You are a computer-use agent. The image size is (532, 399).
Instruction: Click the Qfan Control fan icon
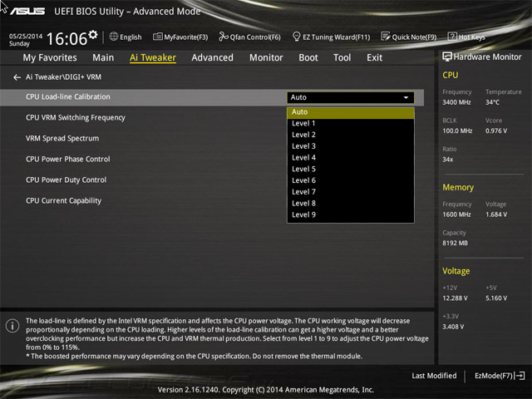coord(224,37)
